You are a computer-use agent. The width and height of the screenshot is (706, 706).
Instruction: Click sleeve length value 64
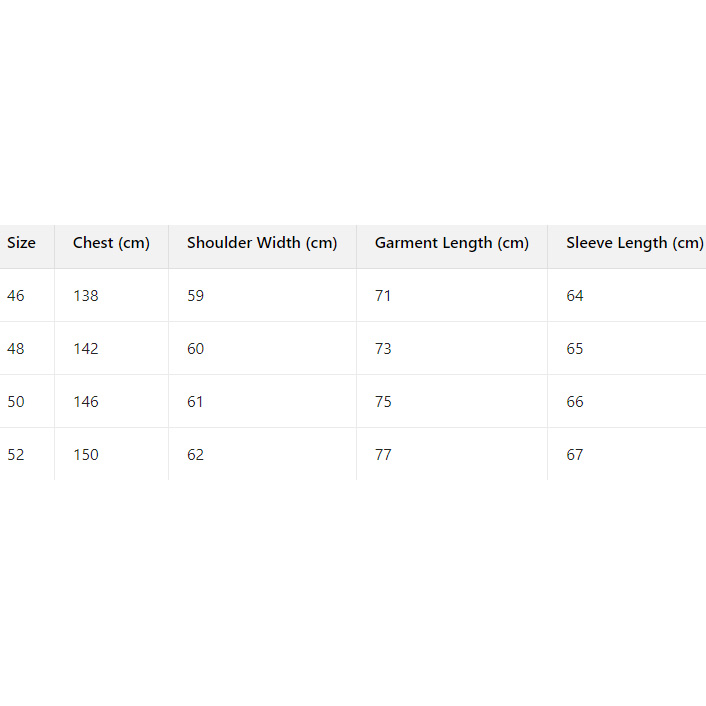574,296
